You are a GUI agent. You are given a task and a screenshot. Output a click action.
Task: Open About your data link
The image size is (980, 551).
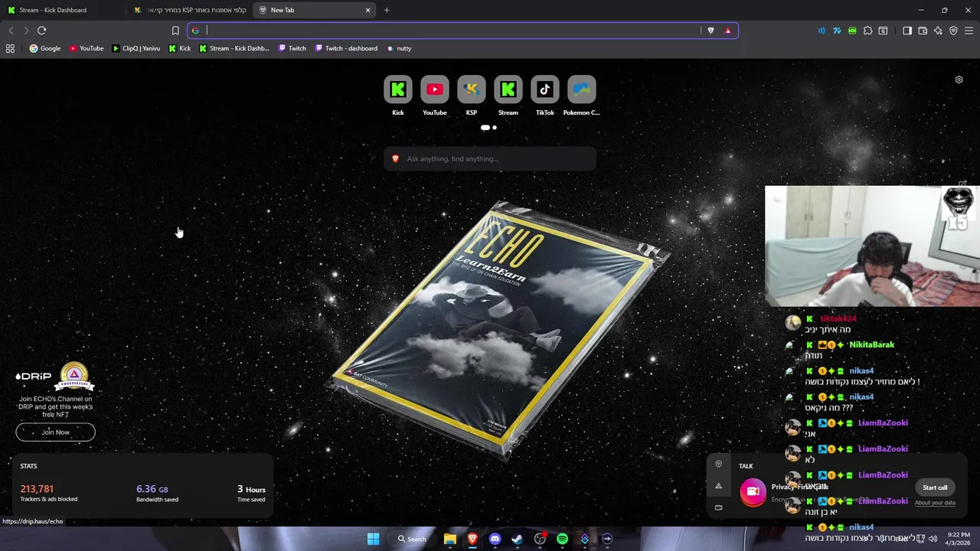(x=935, y=503)
